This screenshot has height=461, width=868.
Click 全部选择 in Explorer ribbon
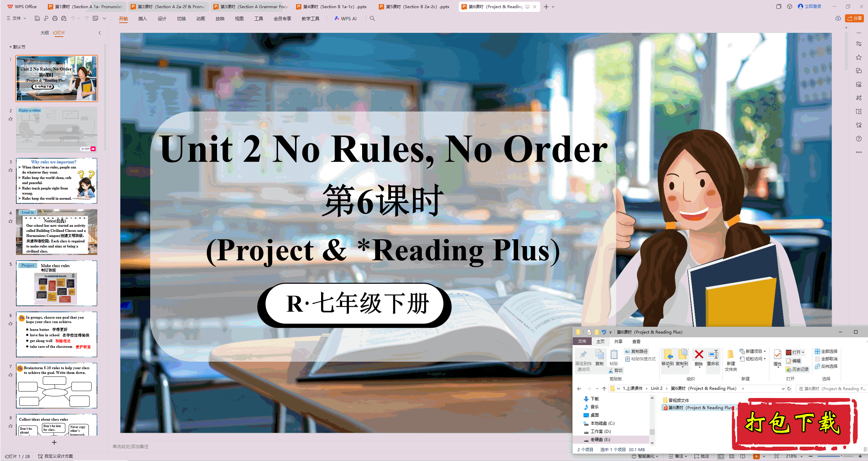[x=826, y=352]
